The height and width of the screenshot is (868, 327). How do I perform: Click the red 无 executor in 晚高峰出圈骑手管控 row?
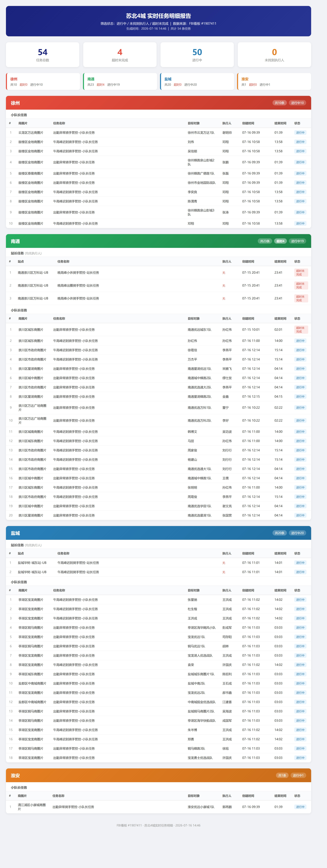pyautogui.click(x=224, y=286)
